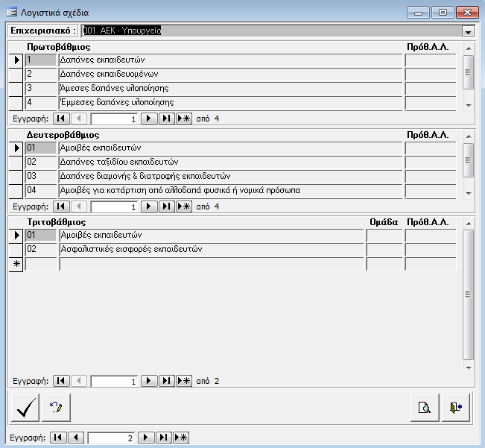Screen dimensions: 485x448
Task: Go to first record in bottom form navigator
Action: pos(58,438)
